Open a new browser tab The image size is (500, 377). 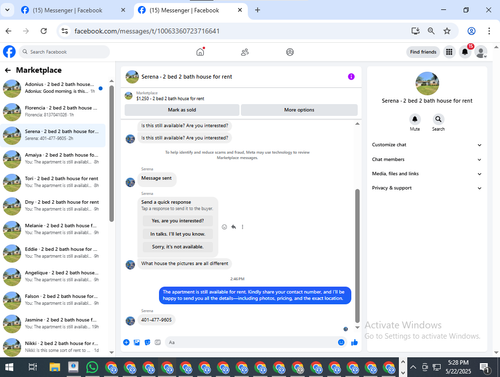[257, 10]
